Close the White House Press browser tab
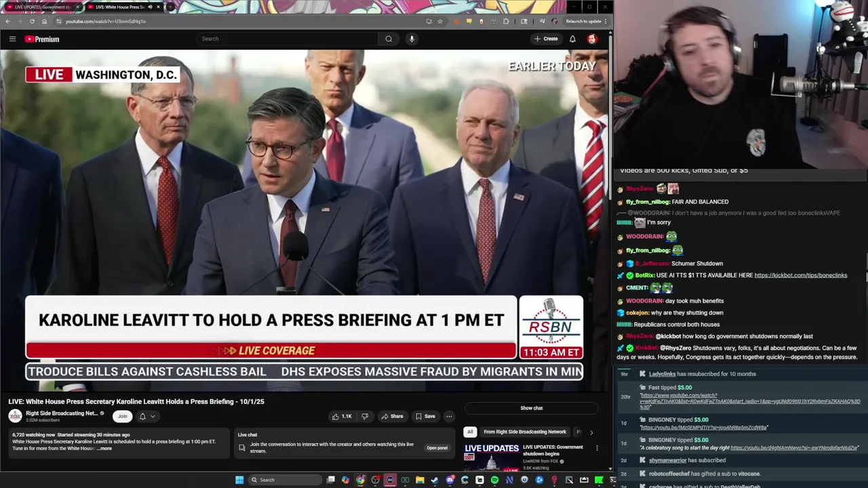The image size is (868, 488). tap(158, 7)
